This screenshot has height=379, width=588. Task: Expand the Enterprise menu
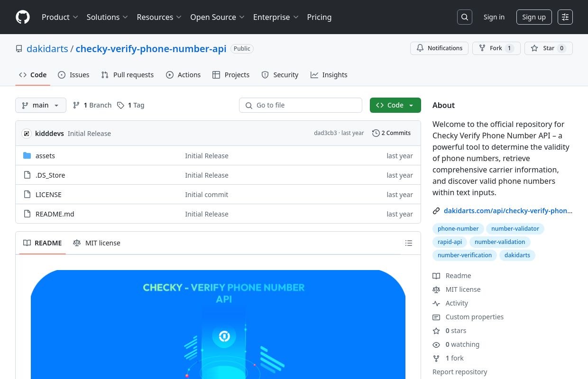click(x=276, y=17)
